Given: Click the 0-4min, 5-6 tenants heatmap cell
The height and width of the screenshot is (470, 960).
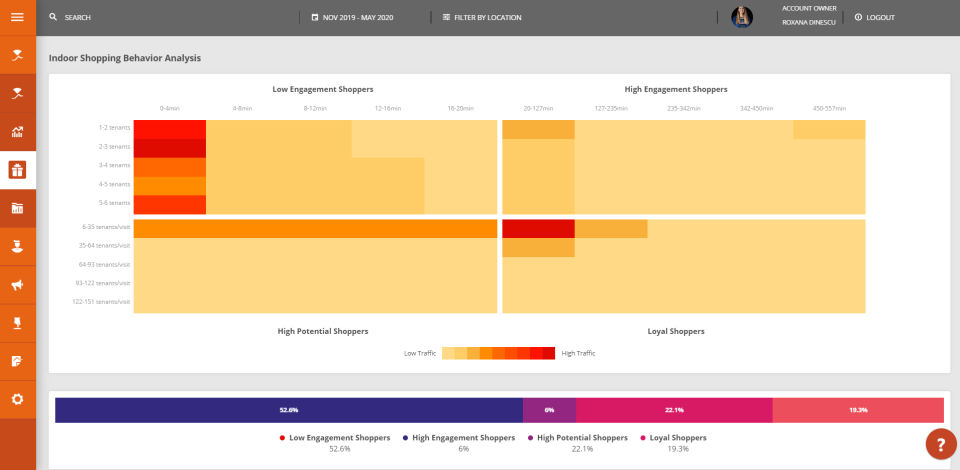Looking at the screenshot, I should pos(170,204).
